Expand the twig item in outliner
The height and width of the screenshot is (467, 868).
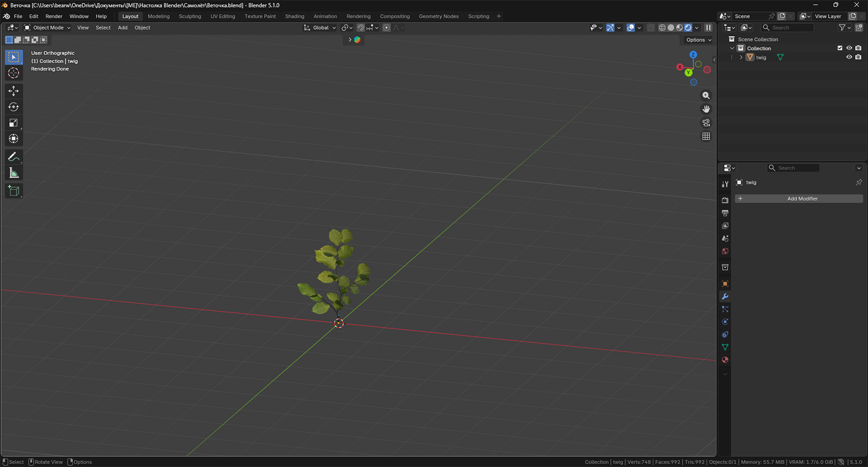pos(741,57)
